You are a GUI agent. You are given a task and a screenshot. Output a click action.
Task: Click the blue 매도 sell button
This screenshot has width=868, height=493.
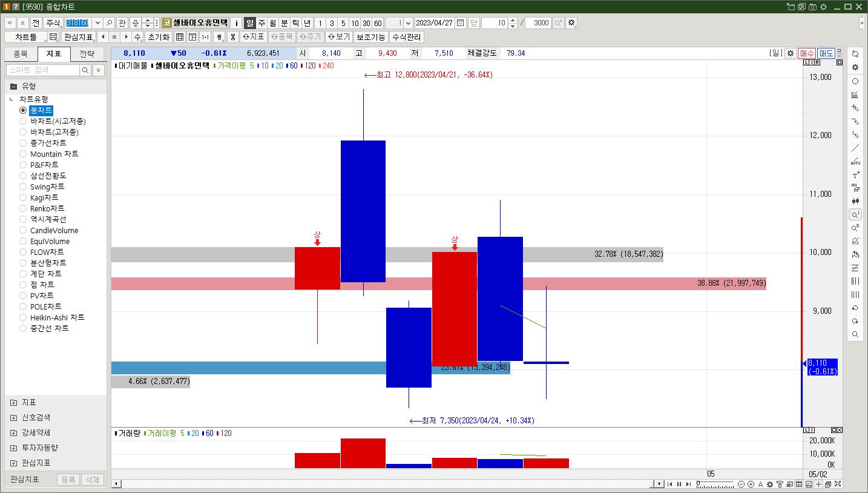(x=826, y=53)
